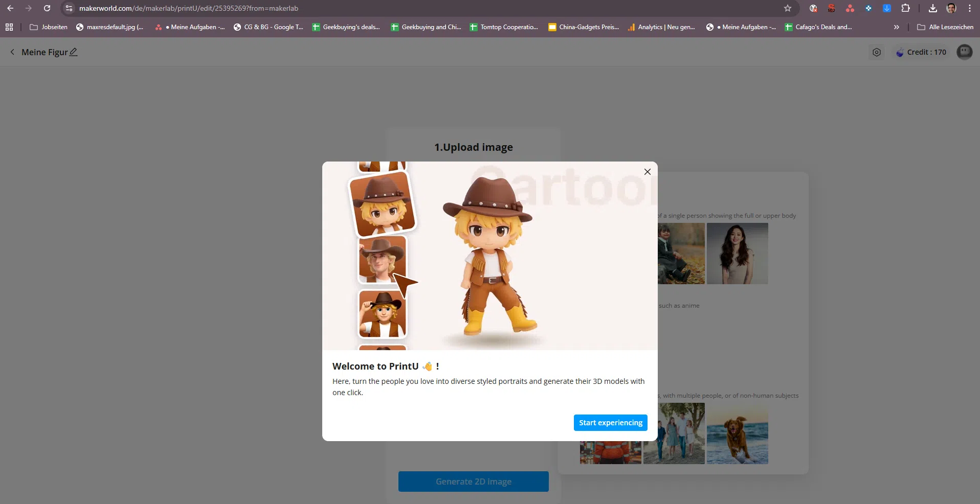Go back using the arrow beside Meine Figur

(x=12, y=52)
